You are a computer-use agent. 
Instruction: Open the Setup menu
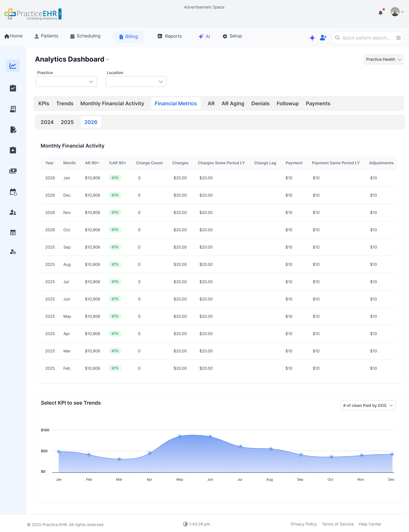[232, 36]
